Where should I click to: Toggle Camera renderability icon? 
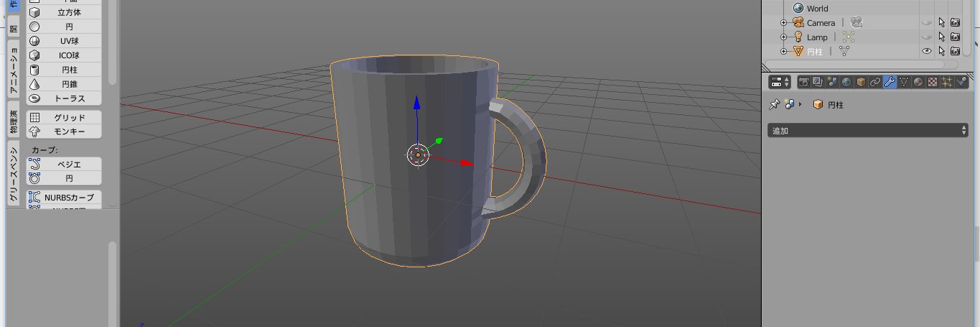click(x=955, y=23)
